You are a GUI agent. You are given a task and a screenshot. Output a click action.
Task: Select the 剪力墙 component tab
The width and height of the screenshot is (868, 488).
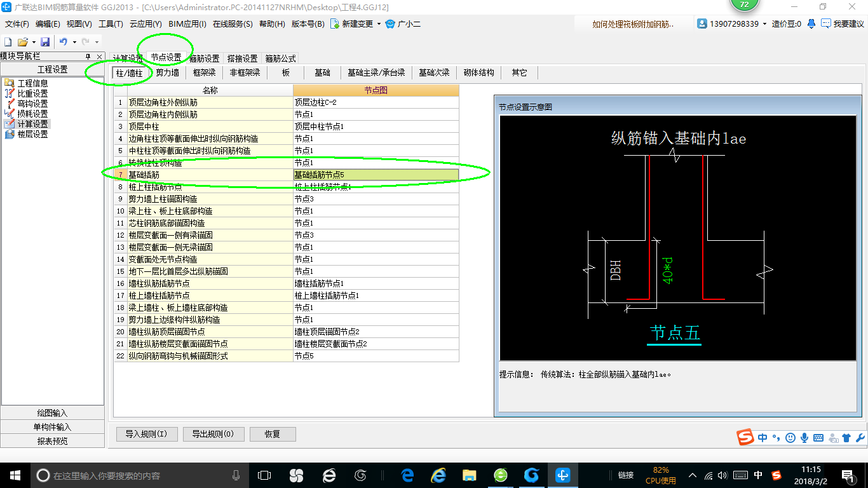click(x=168, y=72)
